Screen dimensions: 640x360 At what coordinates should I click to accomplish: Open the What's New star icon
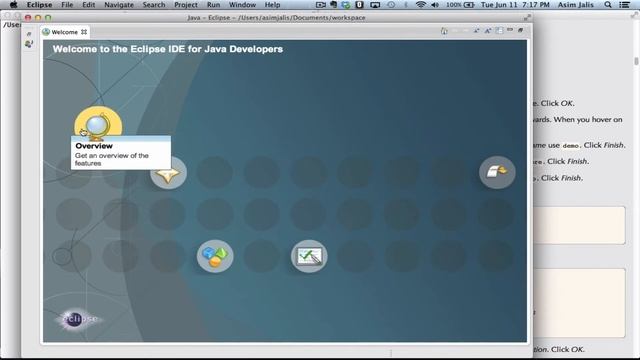pyautogui.click(x=169, y=173)
